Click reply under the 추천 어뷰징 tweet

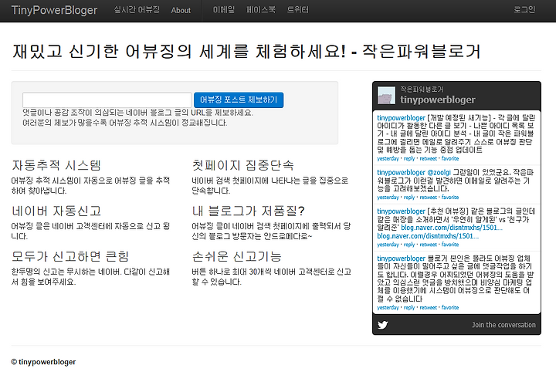409,245
